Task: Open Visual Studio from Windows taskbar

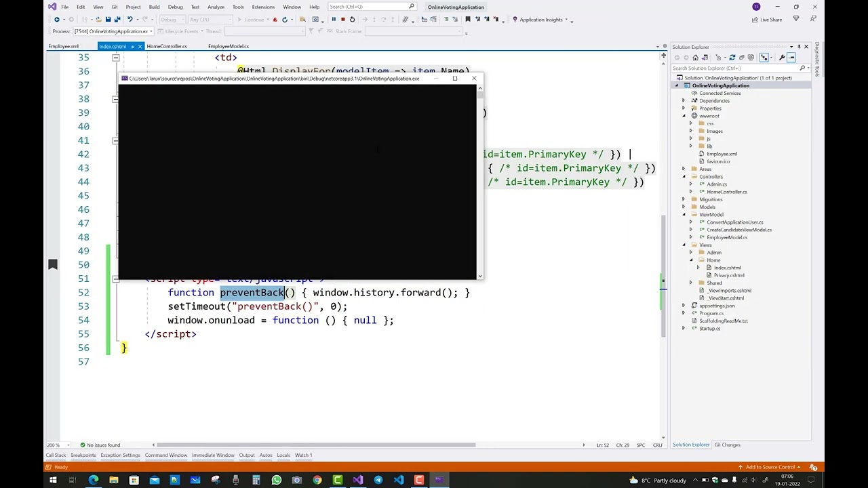Action: 358,480
